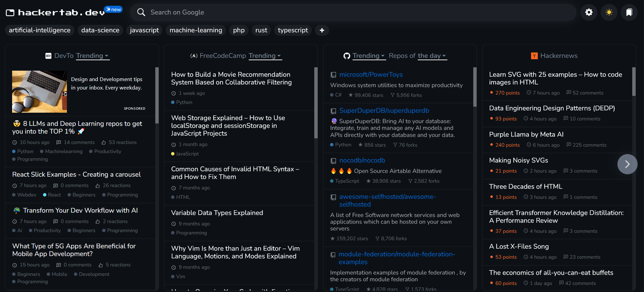
Task: Click React tag on React Slick article
Action: point(52,195)
